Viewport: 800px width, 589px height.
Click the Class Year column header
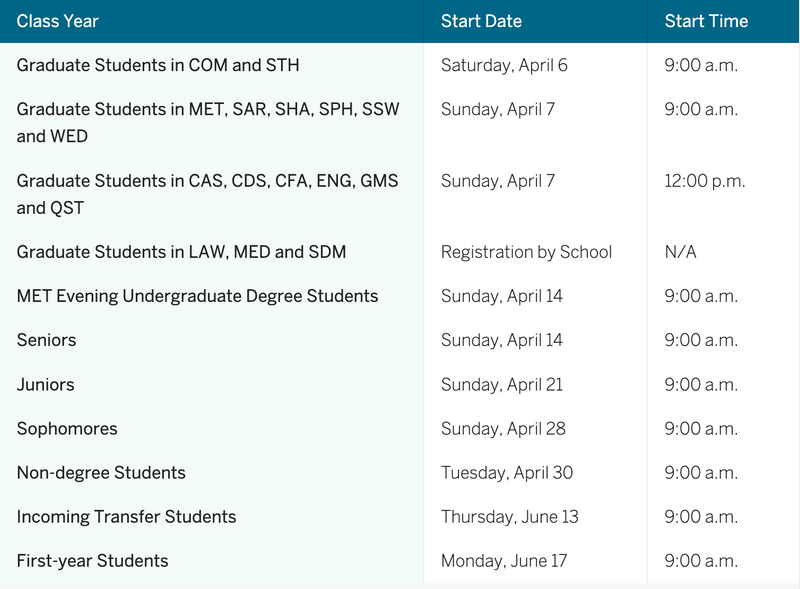coord(65,20)
